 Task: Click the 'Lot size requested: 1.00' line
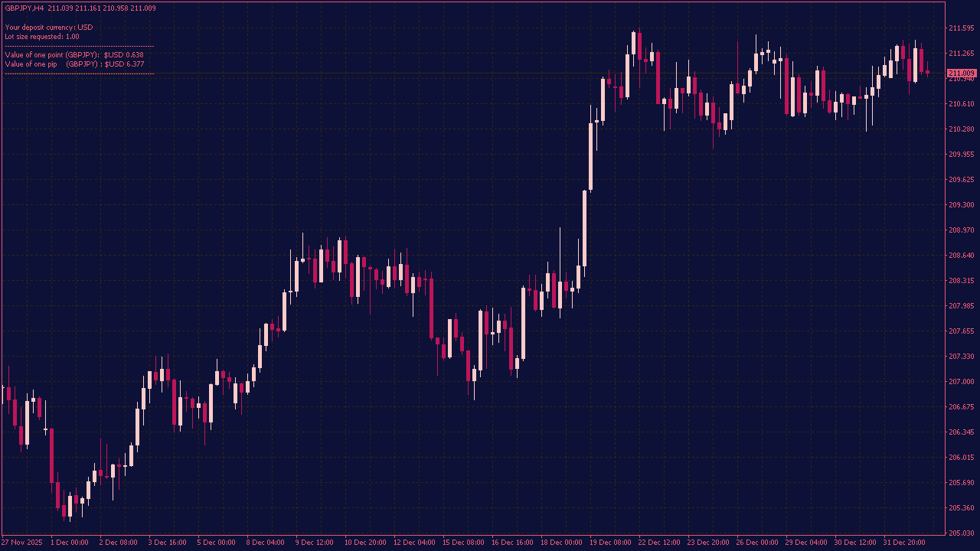tap(42, 35)
